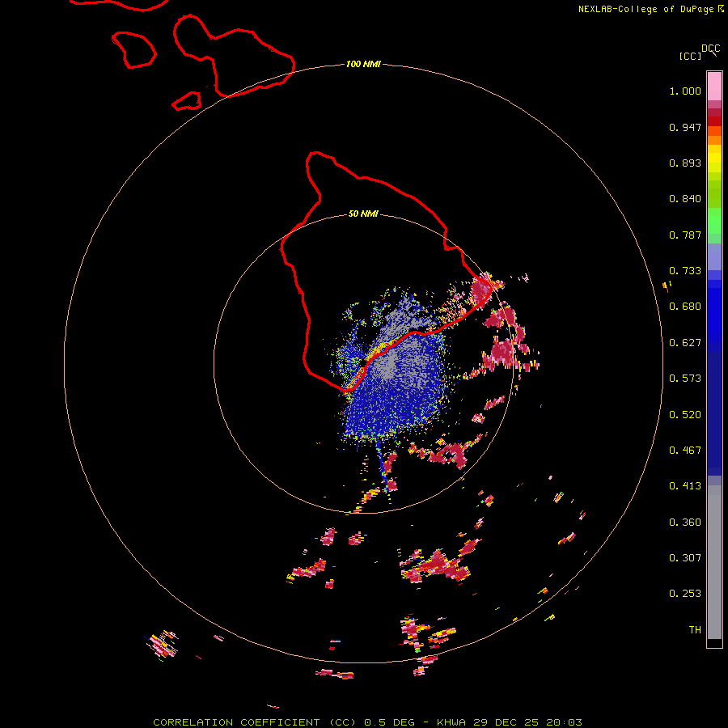Select the 0.467 legend value
Image resolution: width=728 pixels, height=728 pixels.
[685, 451]
